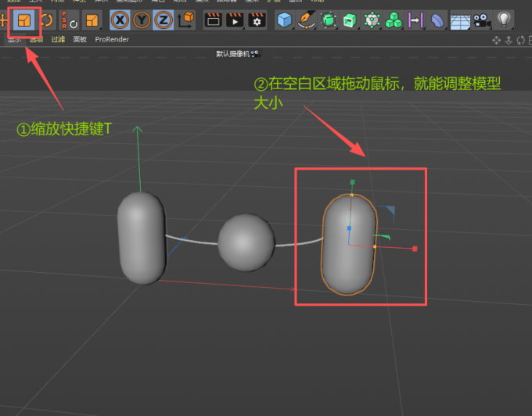Screen dimensions: 532x416
Task: Select the spline Pen tool
Action: click(307, 20)
